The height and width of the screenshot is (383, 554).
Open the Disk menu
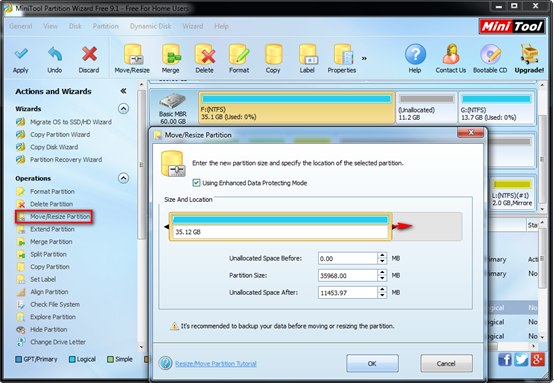point(75,26)
